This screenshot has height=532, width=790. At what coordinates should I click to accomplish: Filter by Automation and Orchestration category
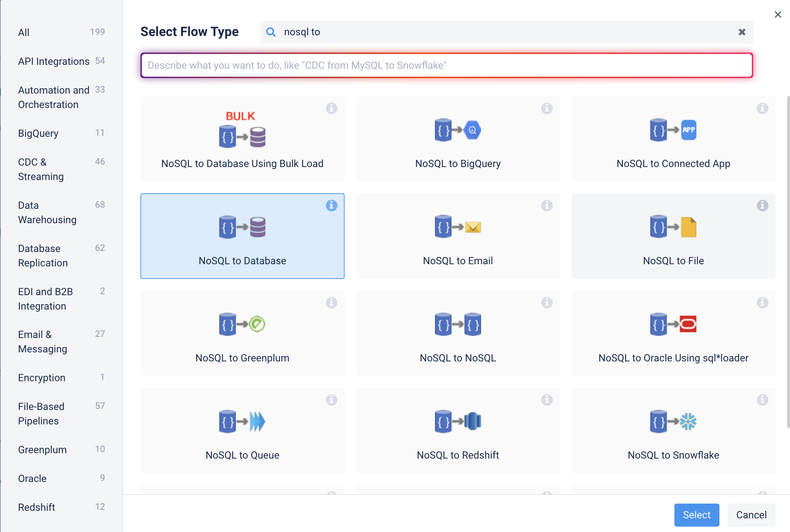point(61,97)
